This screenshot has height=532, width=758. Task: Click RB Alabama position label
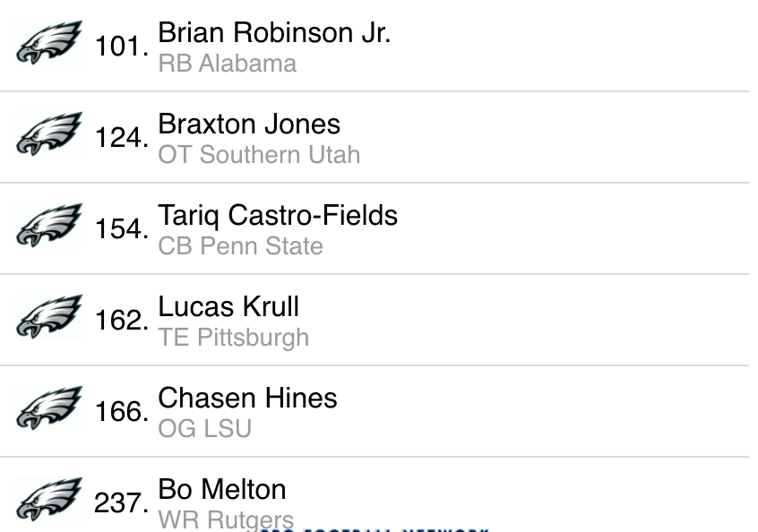point(227,64)
